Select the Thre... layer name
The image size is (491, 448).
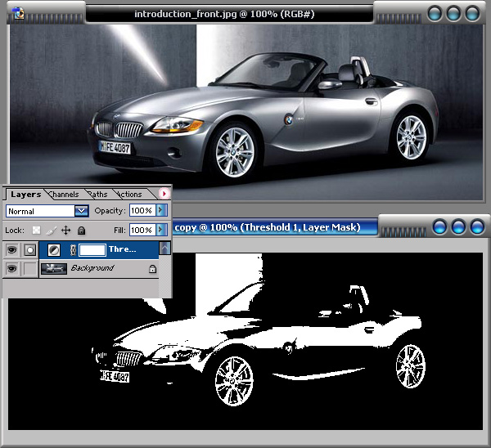(123, 249)
